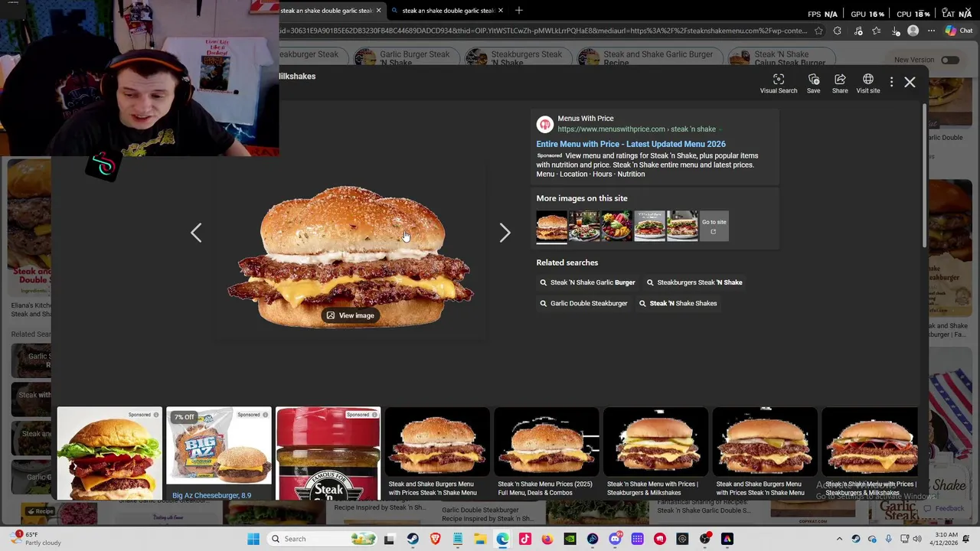Open sponsored bacon lettuce burger product
980x551 pixels.
click(109, 454)
